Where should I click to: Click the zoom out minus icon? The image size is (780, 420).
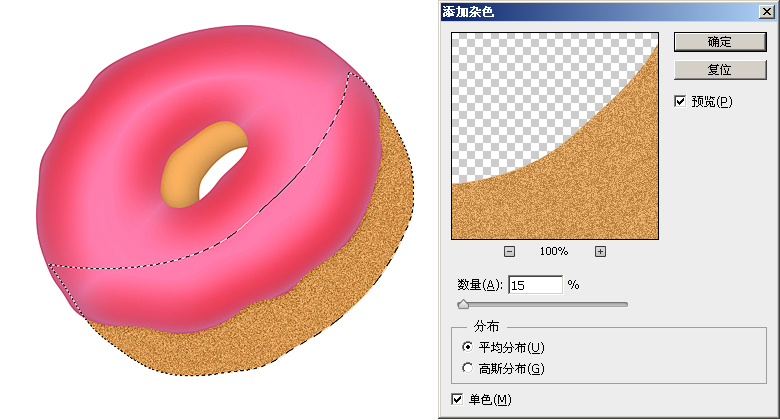click(x=509, y=252)
